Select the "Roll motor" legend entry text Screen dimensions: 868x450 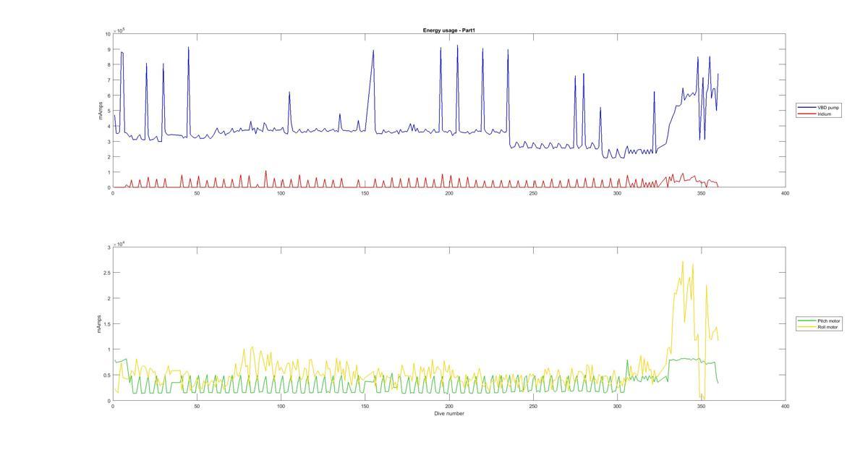828,327
